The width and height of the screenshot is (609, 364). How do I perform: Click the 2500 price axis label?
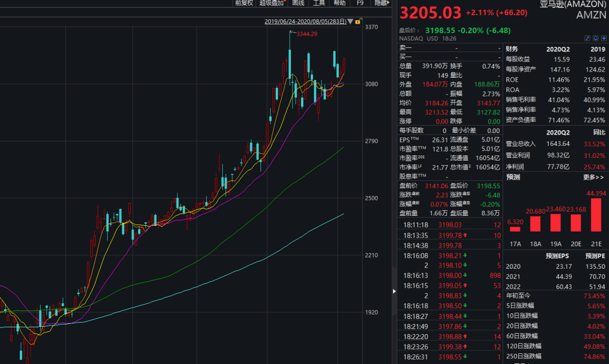click(371, 198)
